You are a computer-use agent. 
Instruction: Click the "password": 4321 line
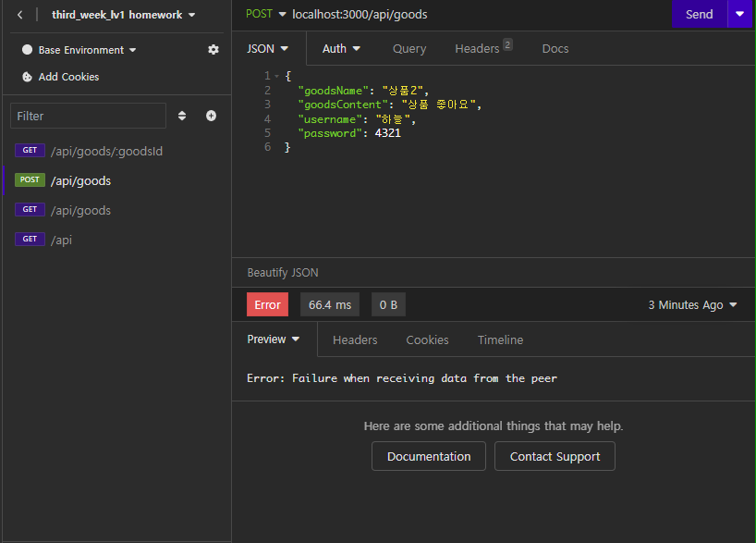(x=349, y=133)
